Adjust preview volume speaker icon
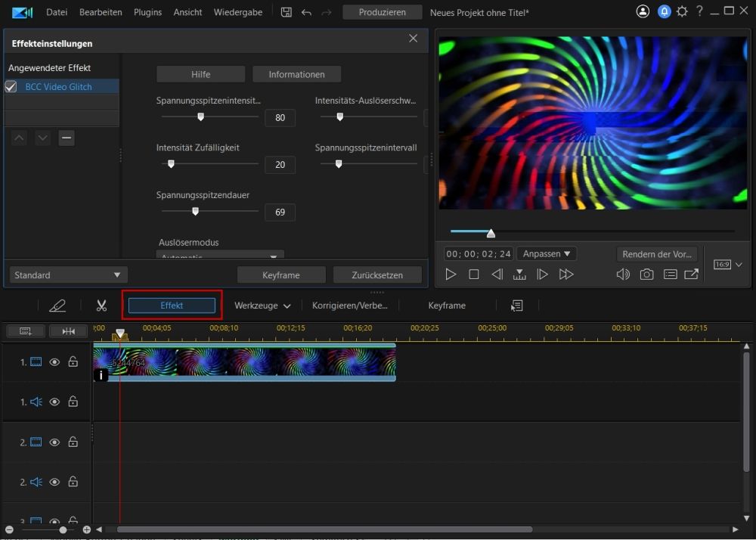This screenshot has width=756, height=540. tap(623, 275)
